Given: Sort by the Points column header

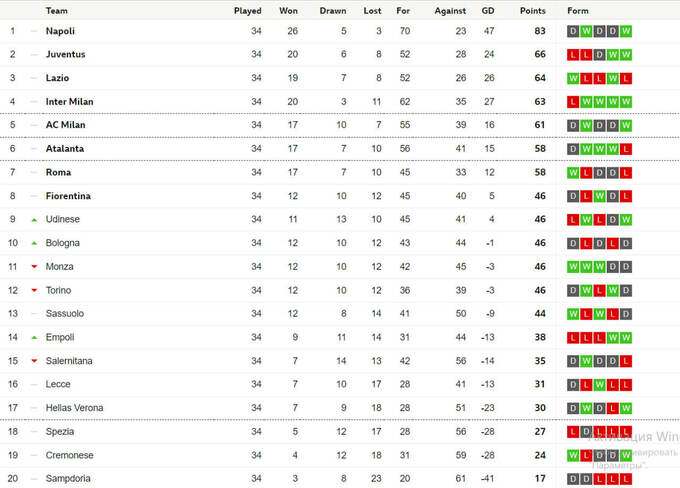Looking at the screenshot, I should pyautogui.click(x=533, y=11).
